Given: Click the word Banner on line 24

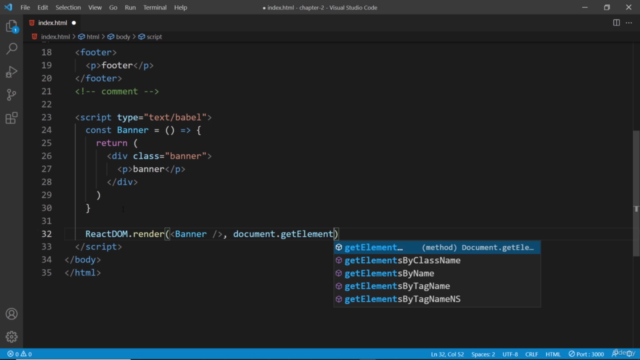Looking at the screenshot, I should pos(133,130).
